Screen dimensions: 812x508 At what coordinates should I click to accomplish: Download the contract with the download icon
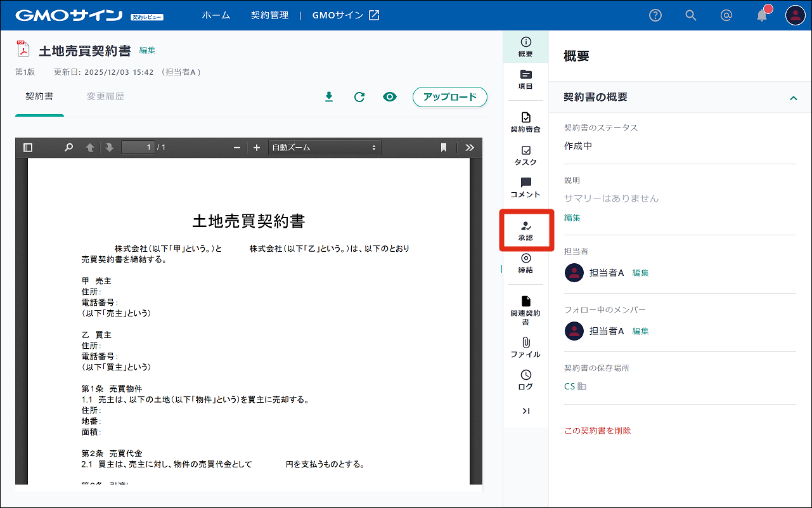[328, 97]
